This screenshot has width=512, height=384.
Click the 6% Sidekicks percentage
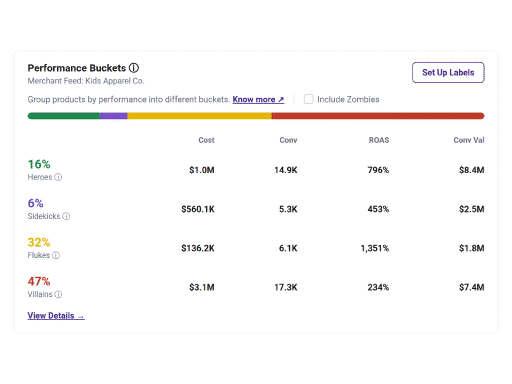tap(35, 203)
